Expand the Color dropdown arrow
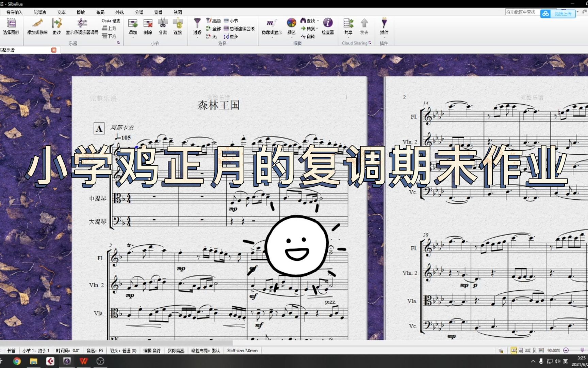 (x=291, y=37)
